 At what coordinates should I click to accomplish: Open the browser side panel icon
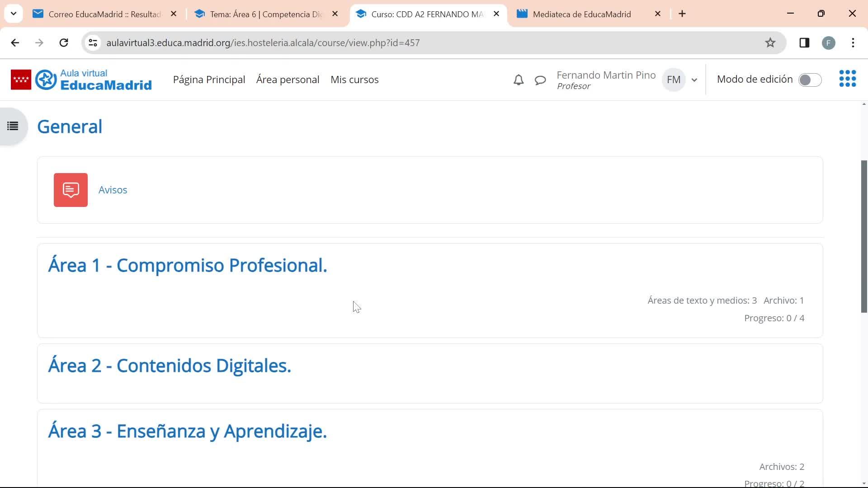(x=804, y=42)
